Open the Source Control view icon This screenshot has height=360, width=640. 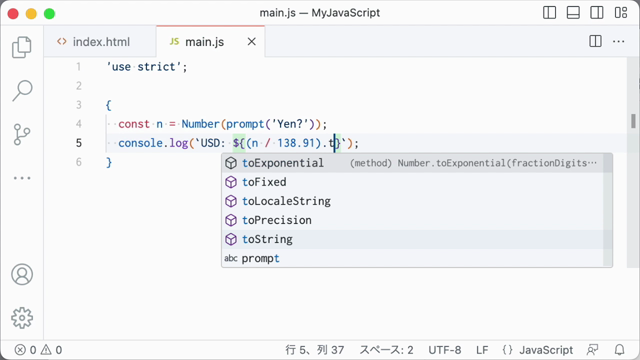point(22,134)
